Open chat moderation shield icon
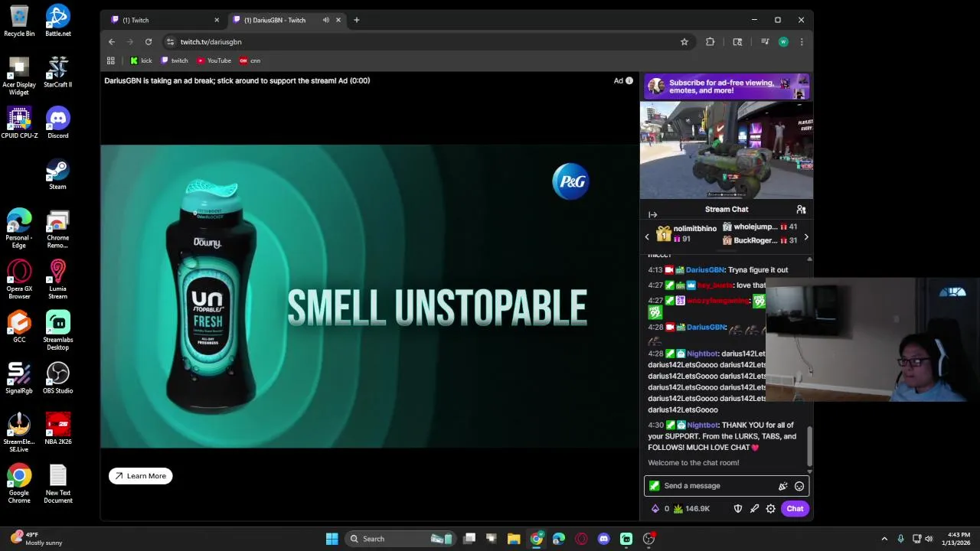Image resolution: width=980 pixels, height=551 pixels. pos(738,509)
